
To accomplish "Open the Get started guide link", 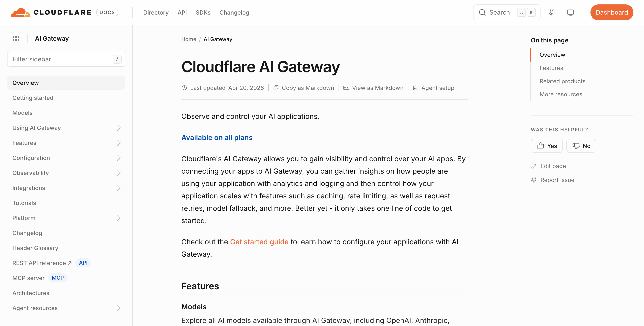I will (259, 242).
